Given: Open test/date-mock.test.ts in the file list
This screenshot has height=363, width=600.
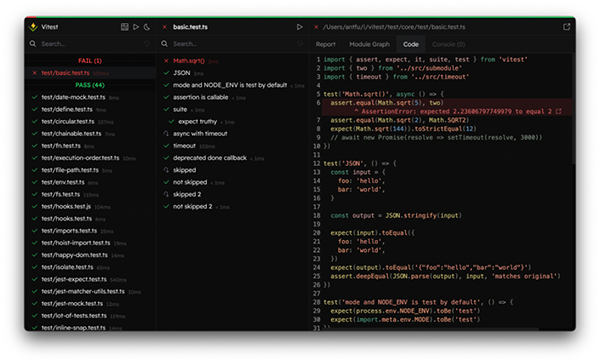Looking at the screenshot, I should point(90,97).
